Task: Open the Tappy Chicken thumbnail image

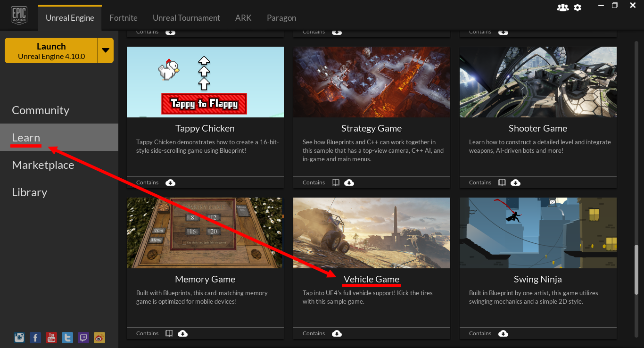Action: [205, 82]
